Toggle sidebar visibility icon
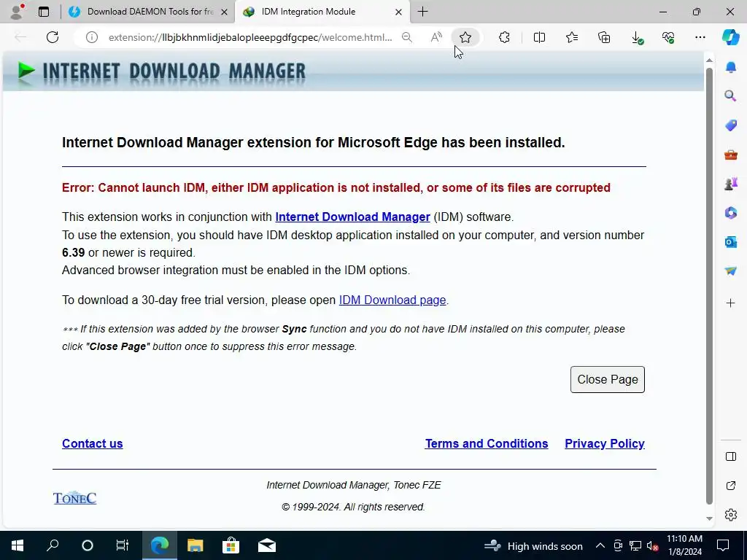 (x=731, y=456)
